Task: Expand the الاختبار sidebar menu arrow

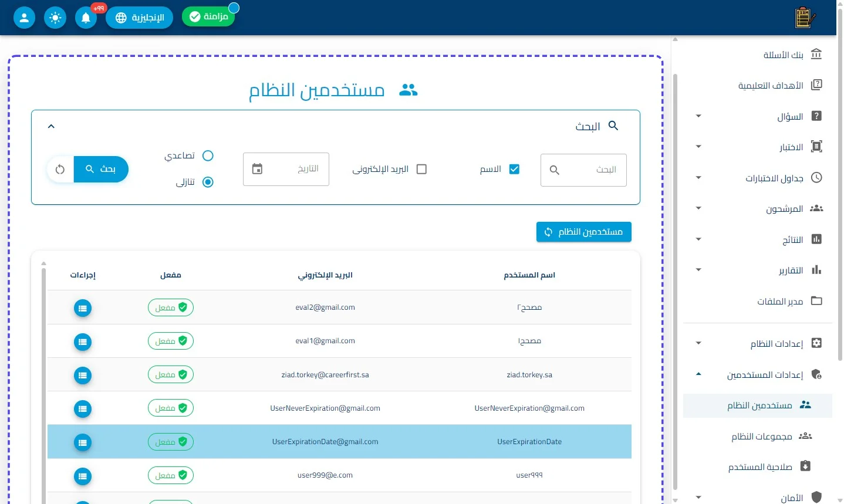Action: [x=698, y=147]
